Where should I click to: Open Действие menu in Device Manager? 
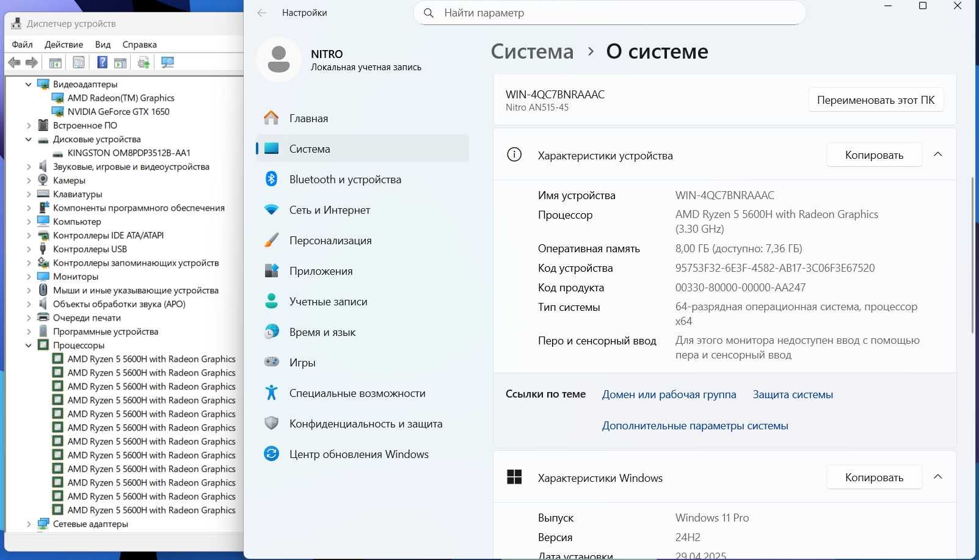point(64,45)
